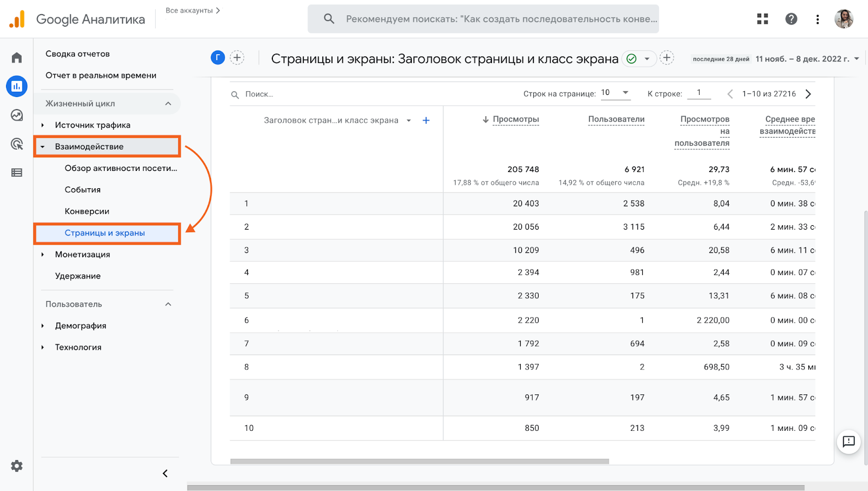Open the date range dropdown
The image size is (868, 491).
click(857, 59)
